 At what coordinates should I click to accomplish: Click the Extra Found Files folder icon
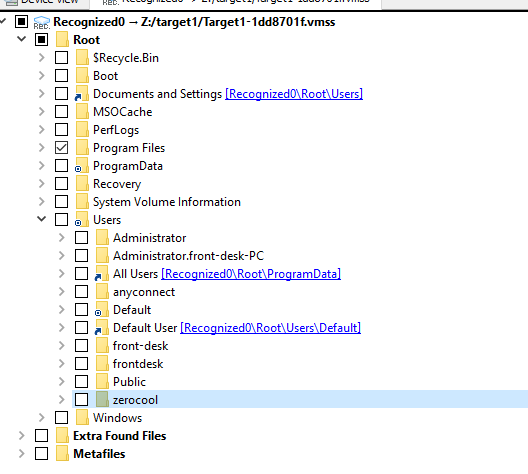pos(62,436)
